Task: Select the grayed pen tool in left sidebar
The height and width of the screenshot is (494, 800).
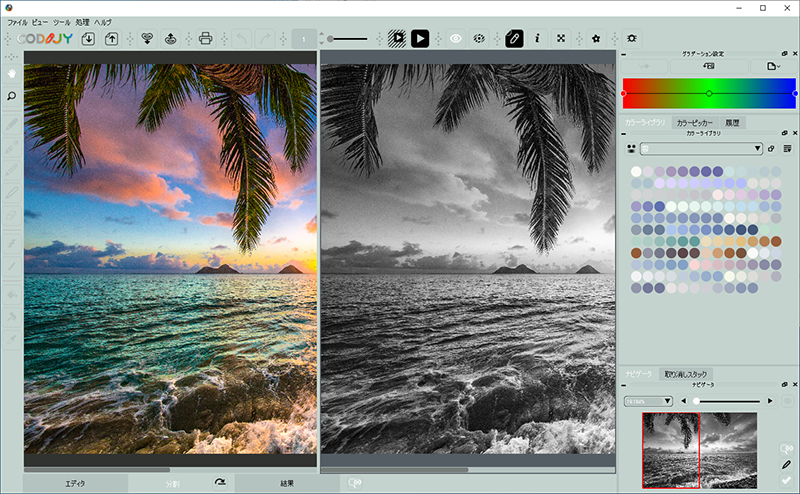Action: 11,124
